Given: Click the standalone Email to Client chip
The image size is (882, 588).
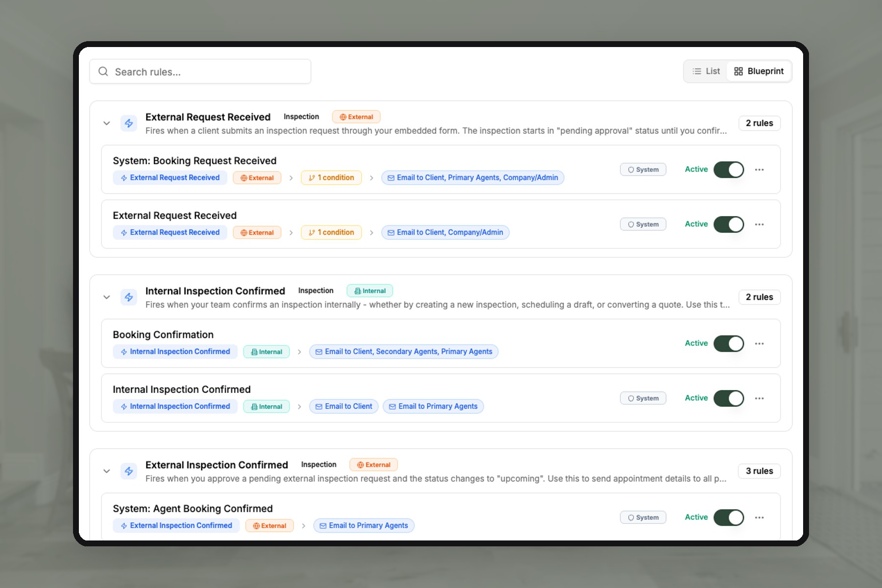Looking at the screenshot, I should coord(344,406).
